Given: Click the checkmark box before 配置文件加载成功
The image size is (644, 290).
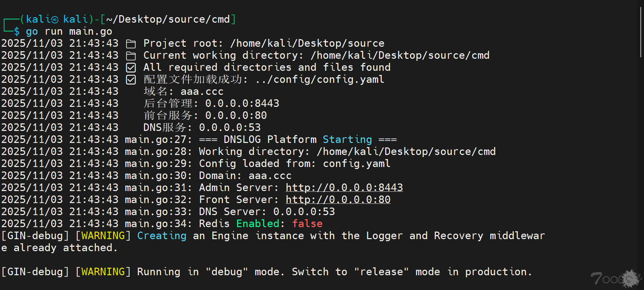Looking at the screenshot, I should coord(131,80).
